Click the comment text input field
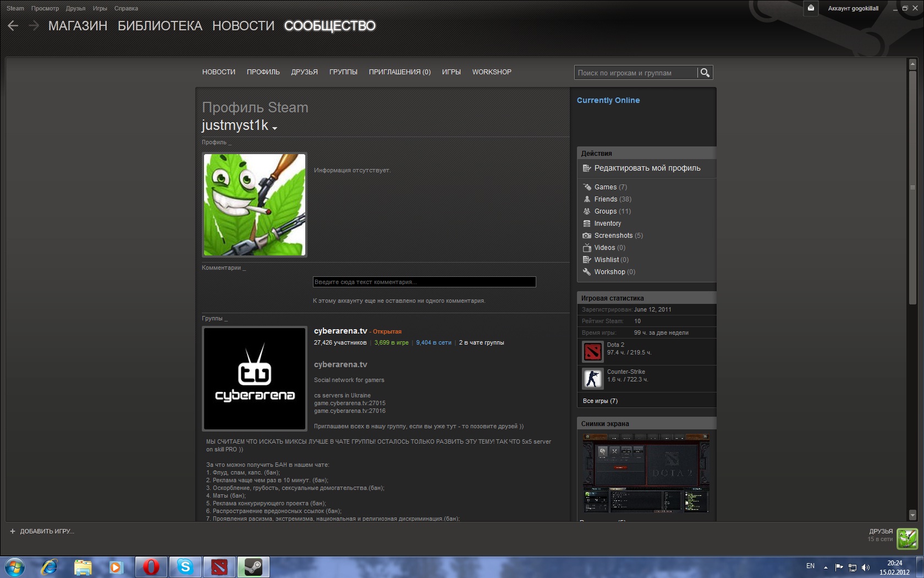Screen dimensions: 924x578 click(425, 282)
